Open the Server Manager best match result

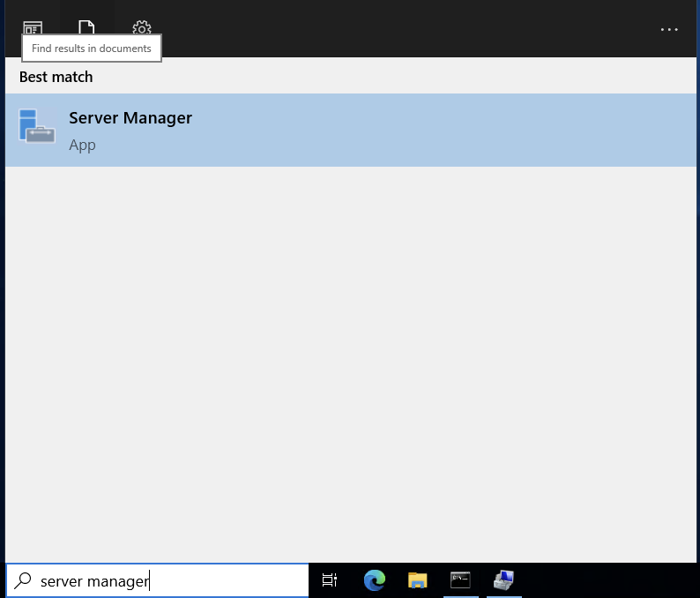(x=351, y=130)
